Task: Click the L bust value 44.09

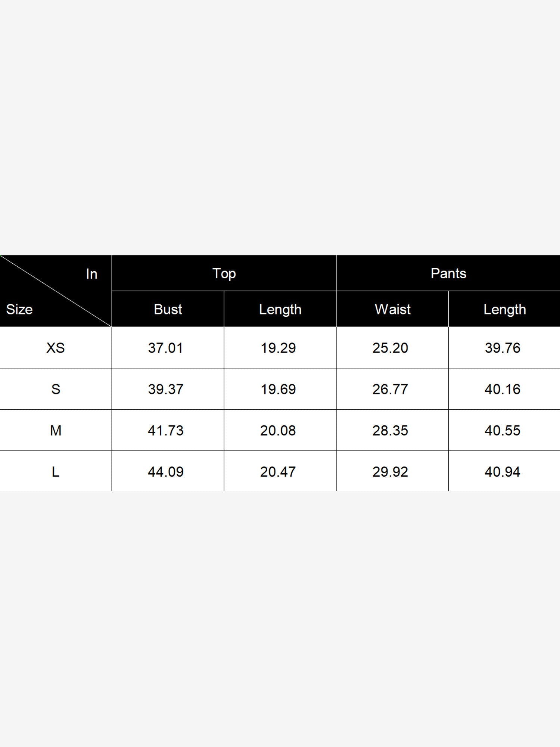Action: (x=166, y=472)
